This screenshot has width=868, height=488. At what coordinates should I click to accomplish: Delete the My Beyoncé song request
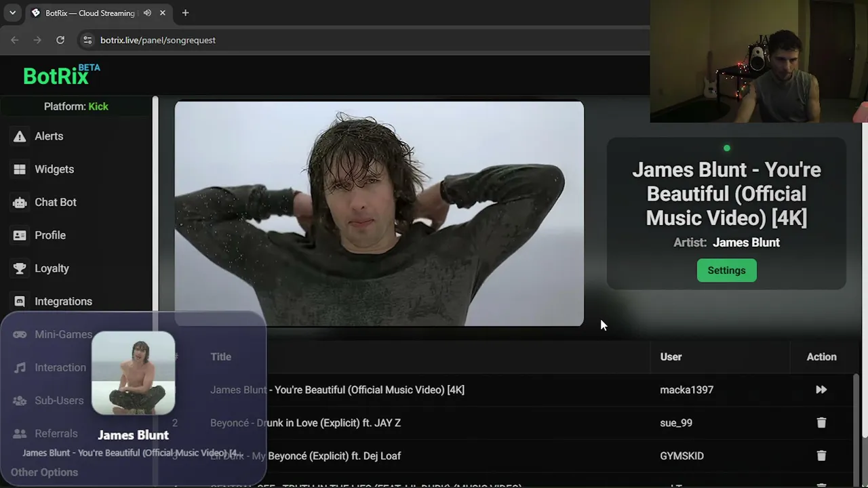point(821,455)
